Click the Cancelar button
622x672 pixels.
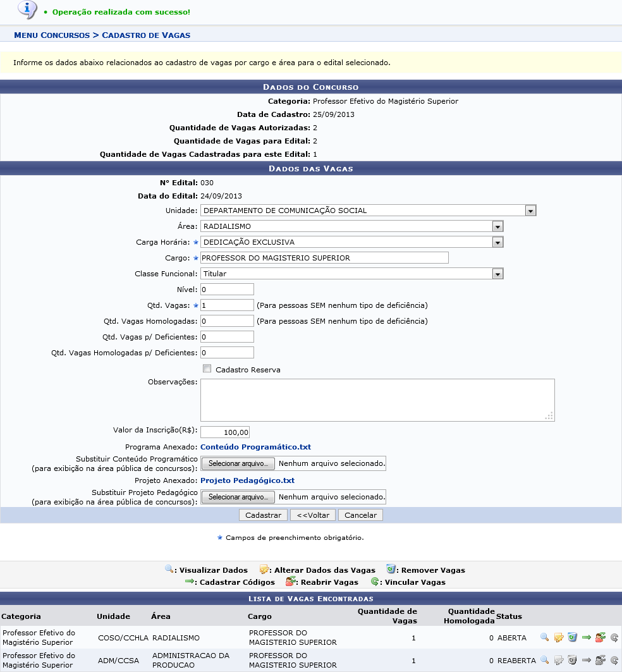click(x=360, y=515)
